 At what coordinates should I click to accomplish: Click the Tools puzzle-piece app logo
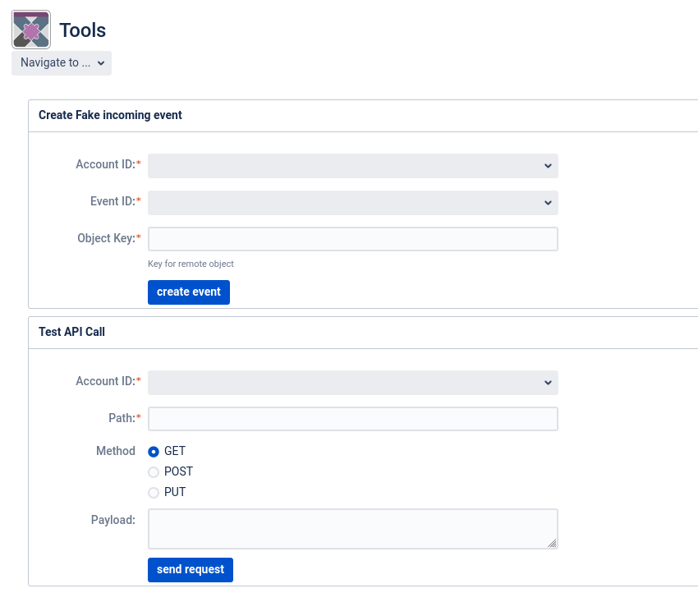coord(31,30)
